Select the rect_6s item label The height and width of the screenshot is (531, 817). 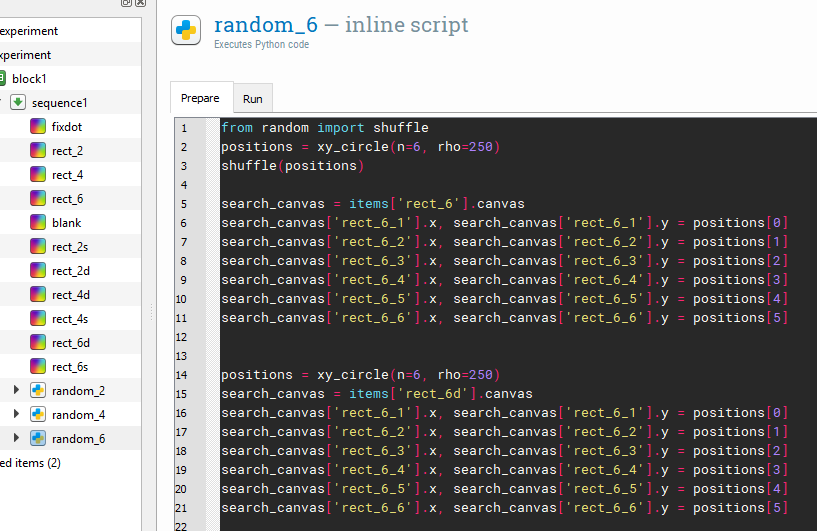point(70,367)
